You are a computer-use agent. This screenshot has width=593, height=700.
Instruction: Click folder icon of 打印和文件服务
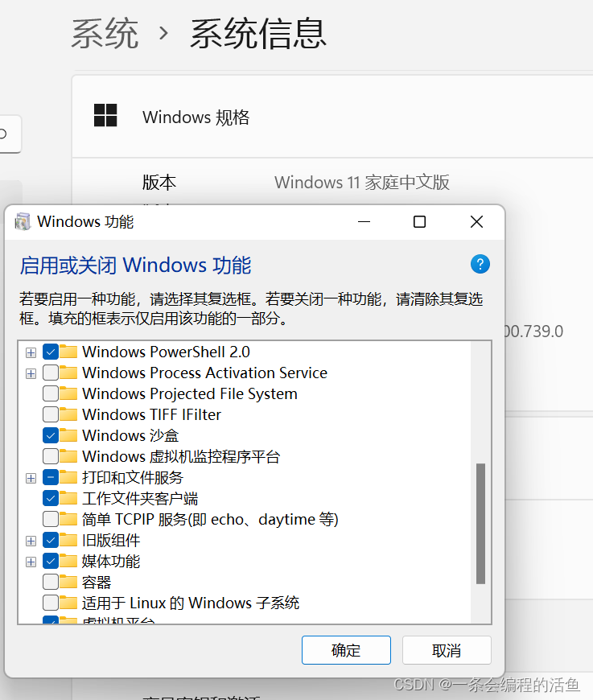click(x=68, y=477)
